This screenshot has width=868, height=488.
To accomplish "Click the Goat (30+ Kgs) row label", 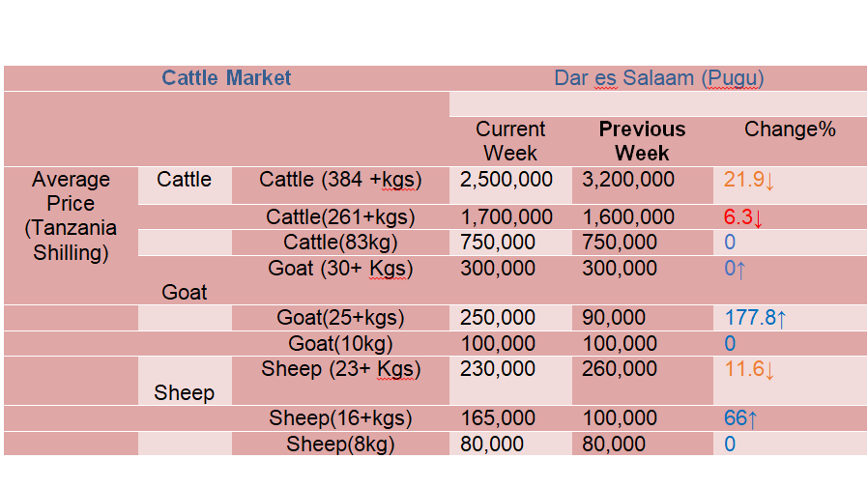I will (340, 269).
